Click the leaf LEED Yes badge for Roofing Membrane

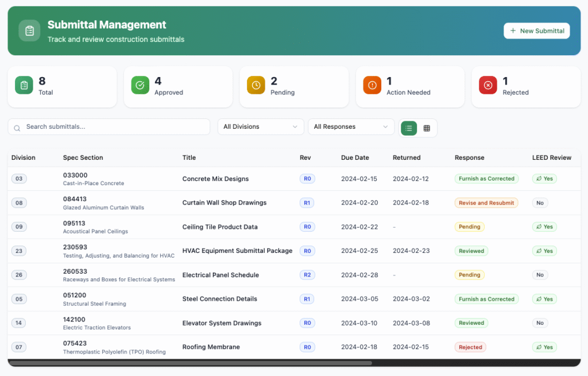coord(544,347)
